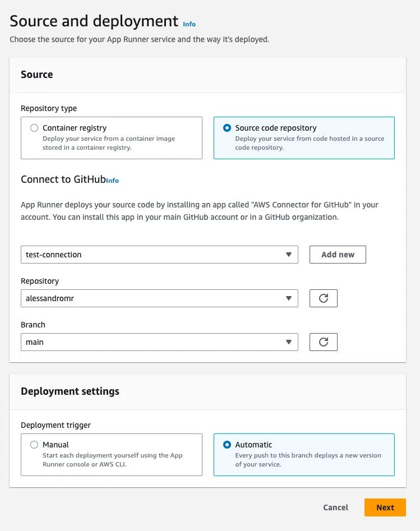Image resolution: width=420 pixels, height=531 pixels.
Task: Open Info link beside Connect to GitHub
Action: pos(113,181)
